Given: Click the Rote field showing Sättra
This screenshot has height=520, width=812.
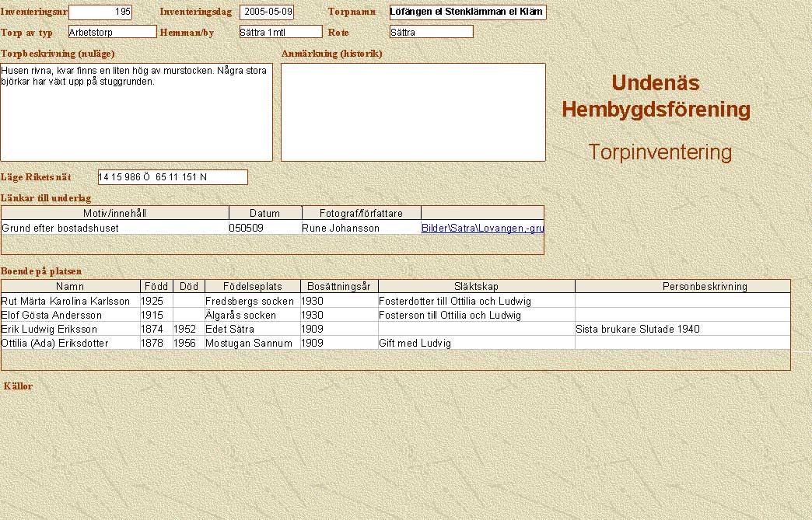Looking at the screenshot, I should coord(431,32).
